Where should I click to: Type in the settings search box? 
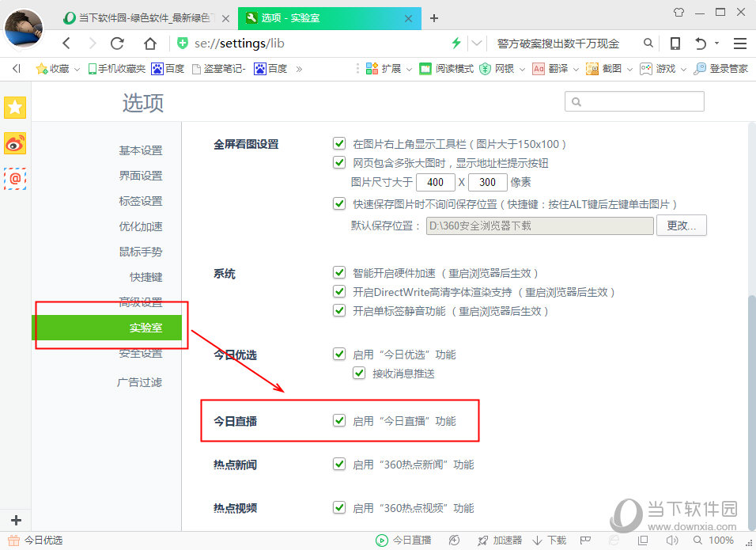click(633, 101)
